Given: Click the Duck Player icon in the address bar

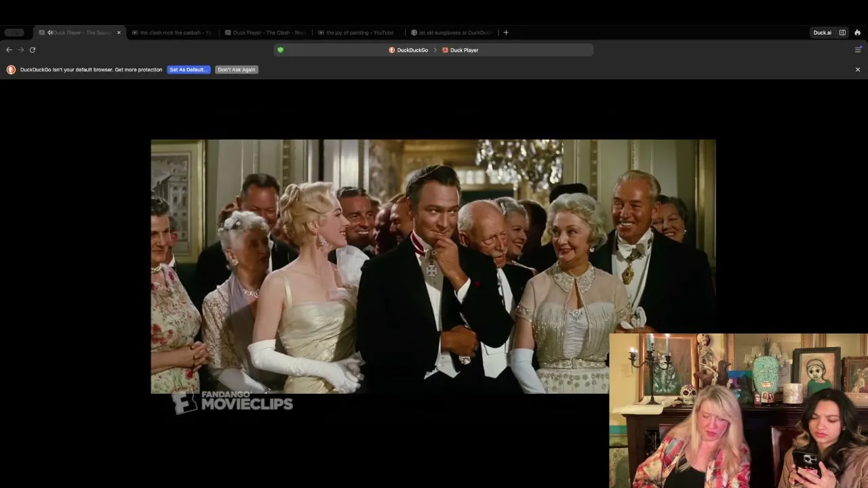Looking at the screenshot, I should coord(445,50).
